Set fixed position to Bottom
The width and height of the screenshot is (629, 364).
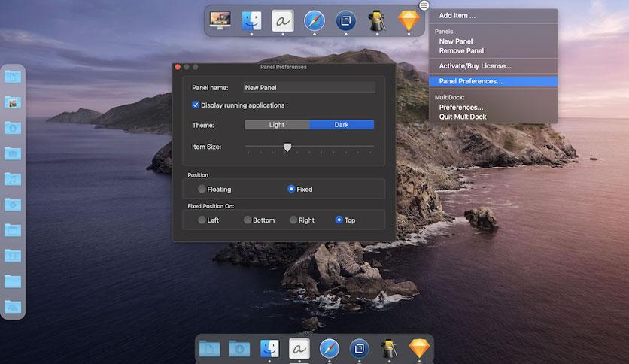click(248, 220)
